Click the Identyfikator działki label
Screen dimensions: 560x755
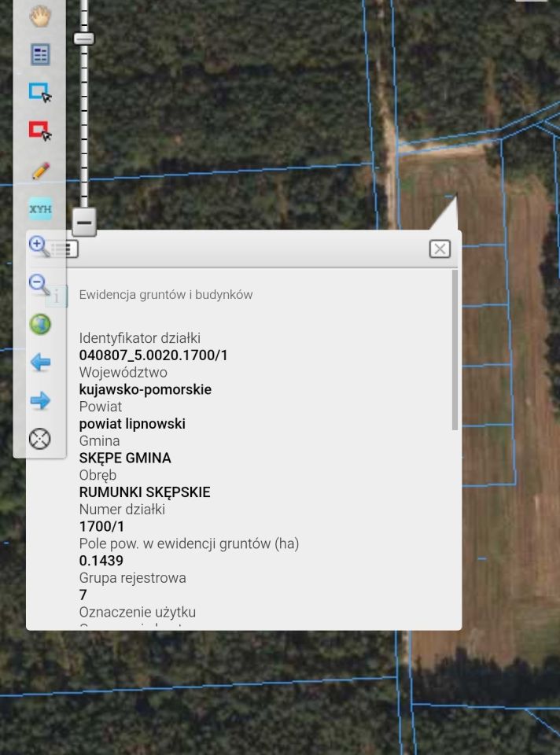coord(140,338)
